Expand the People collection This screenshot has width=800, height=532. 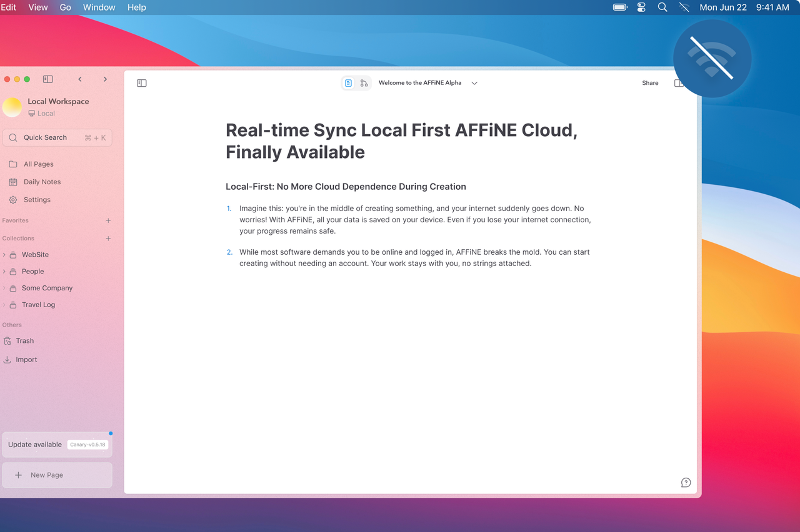(x=4, y=272)
